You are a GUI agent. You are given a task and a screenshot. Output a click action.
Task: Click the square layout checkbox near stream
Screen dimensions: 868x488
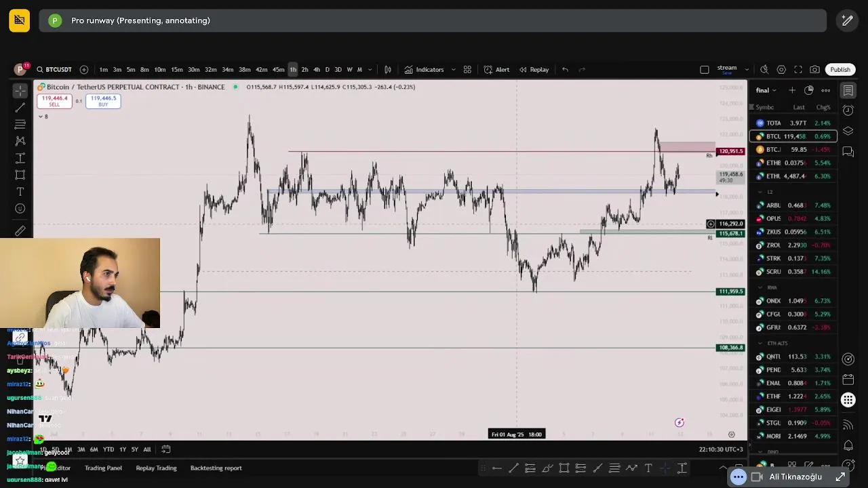point(705,69)
